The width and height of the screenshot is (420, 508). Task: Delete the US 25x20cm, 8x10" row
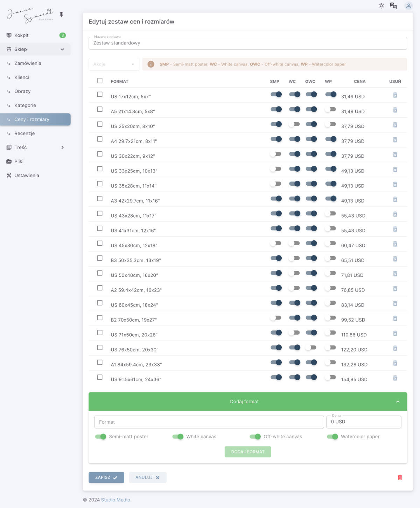395,125
